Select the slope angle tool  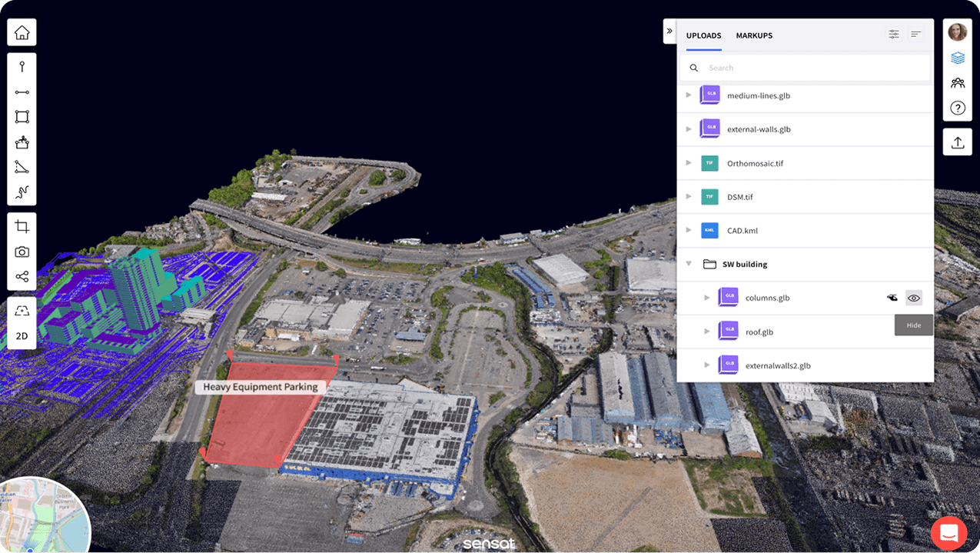tap(22, 167)
